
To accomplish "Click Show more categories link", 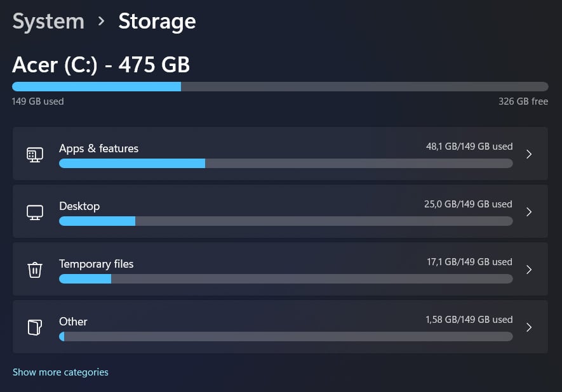I will click(x=60, y=372).
